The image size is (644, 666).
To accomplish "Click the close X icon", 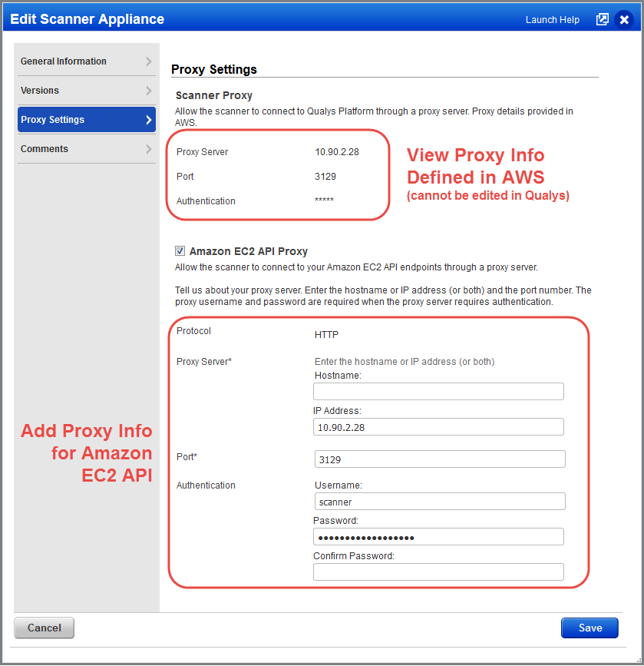I will pyautogui.click(x=624, y=19).
